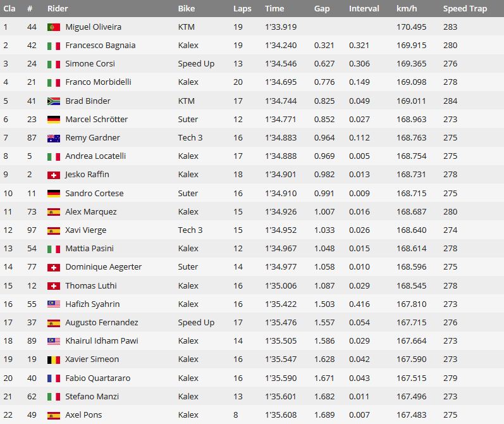Select Axel Pons in the last row
Image resolution: width=504 pixels, height=424 pixels.
[83, 415]
